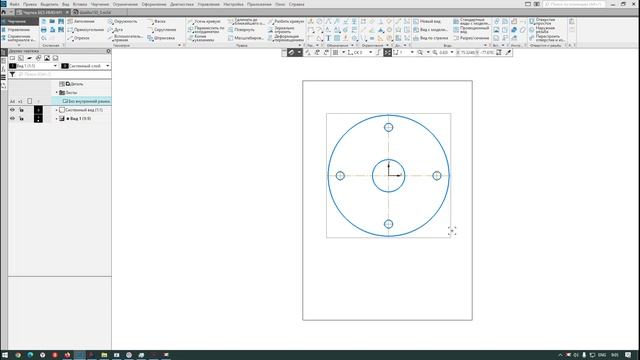Toggle lock icon of Вид 1 row
640x360 pixels.
(x=21, y=118)
